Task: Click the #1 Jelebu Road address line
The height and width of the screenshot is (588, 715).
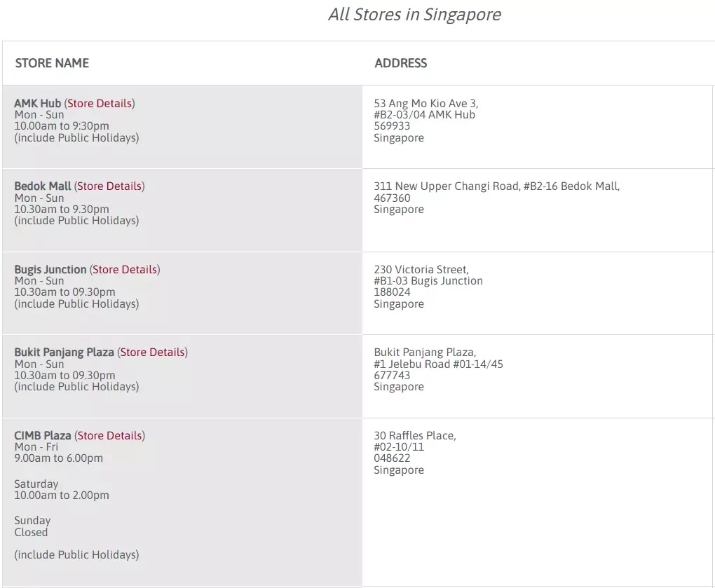Action: 438,364
